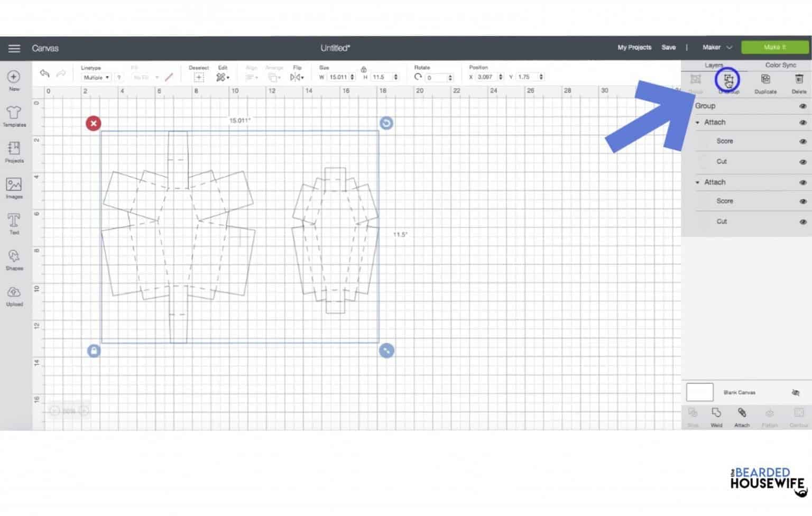Viewport: 812px width, 516px height.
Task: Open the hamburger main menu
Action: click(14, 48)
